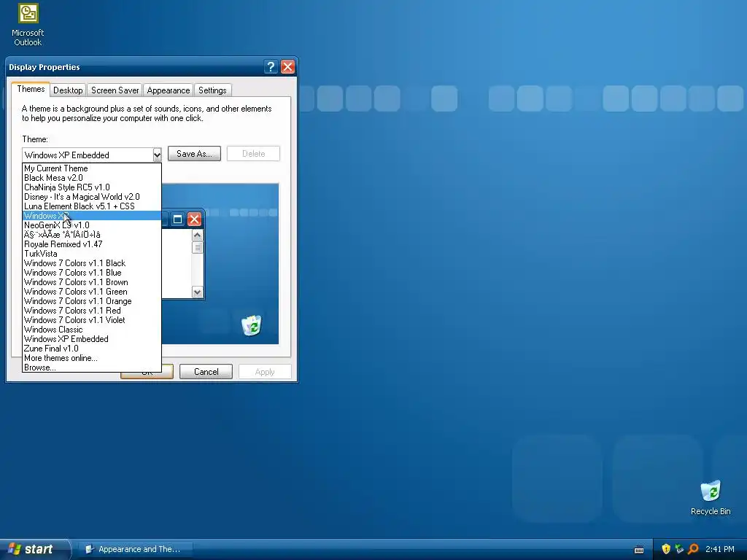Choose Black Mesa v2.0 theme

point(91,178)
